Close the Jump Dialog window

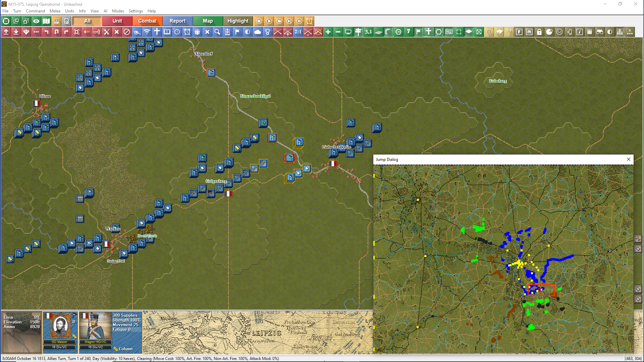[629, 160]
